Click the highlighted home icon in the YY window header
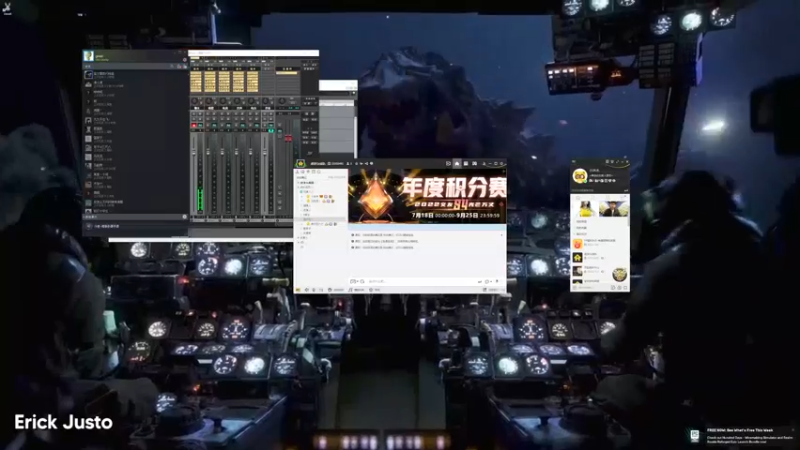 (457, 163)
